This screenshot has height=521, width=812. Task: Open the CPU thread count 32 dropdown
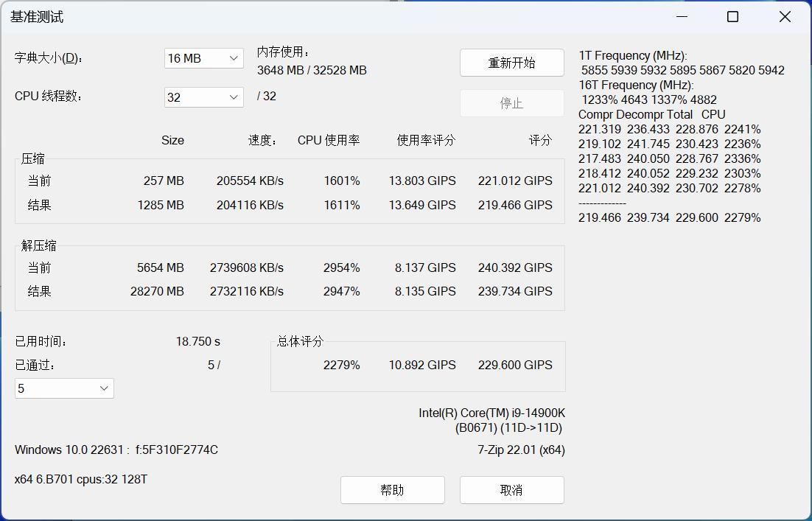click(x=203, y=97)
